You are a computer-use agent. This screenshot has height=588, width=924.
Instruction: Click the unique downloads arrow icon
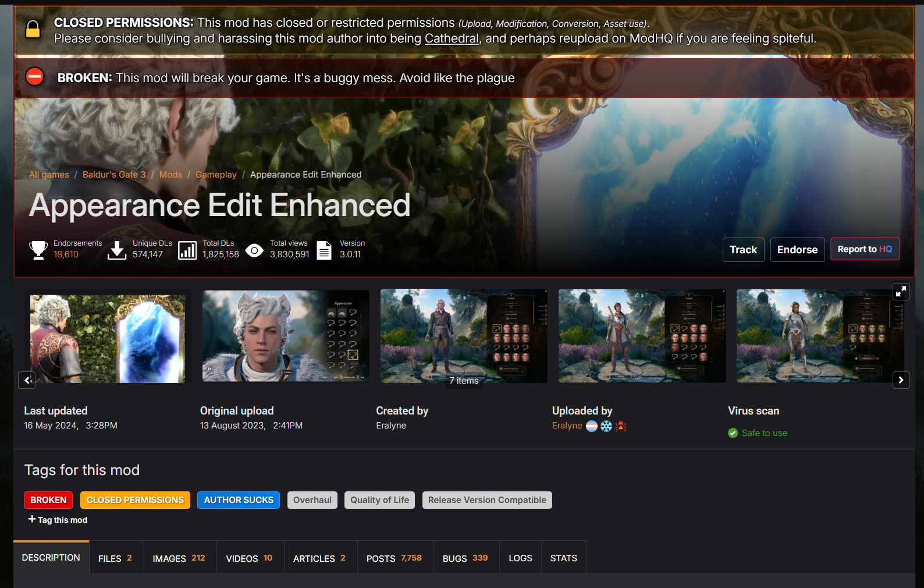[x=117, y=250]
